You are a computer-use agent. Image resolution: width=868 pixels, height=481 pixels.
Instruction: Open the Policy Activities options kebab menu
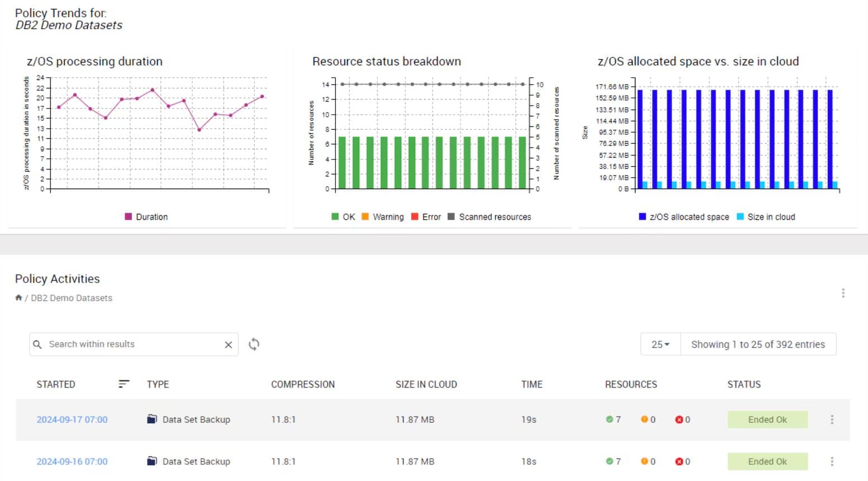click(843, 293)
